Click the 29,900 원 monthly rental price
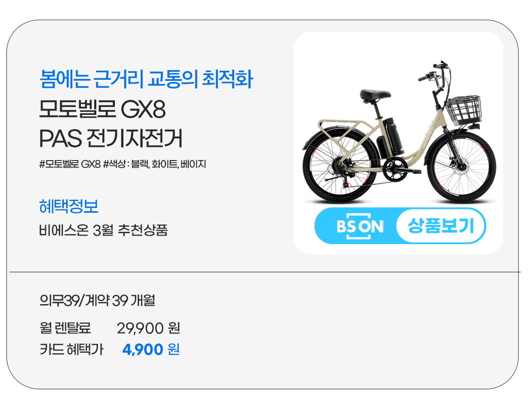 (x=148, y=328)
